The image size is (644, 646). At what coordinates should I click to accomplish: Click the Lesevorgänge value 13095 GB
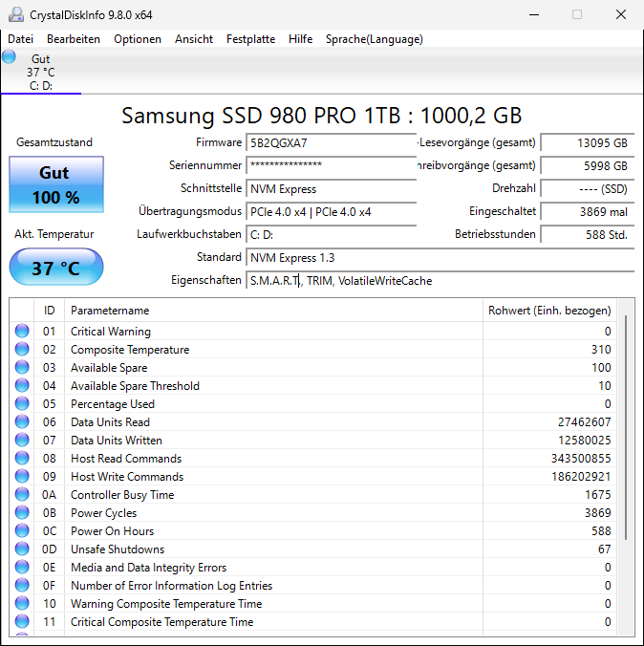pyautogui.click(x=587, y=143)
